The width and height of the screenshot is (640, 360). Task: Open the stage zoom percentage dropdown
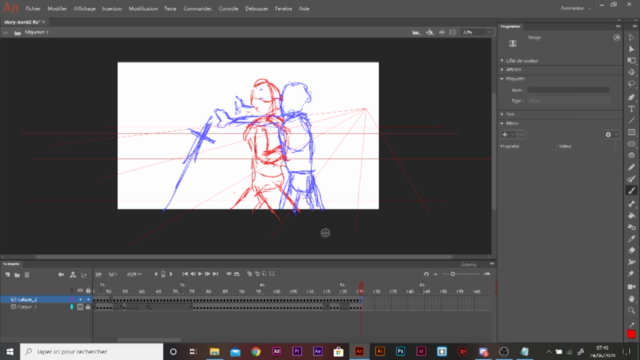tap(489, 32)
